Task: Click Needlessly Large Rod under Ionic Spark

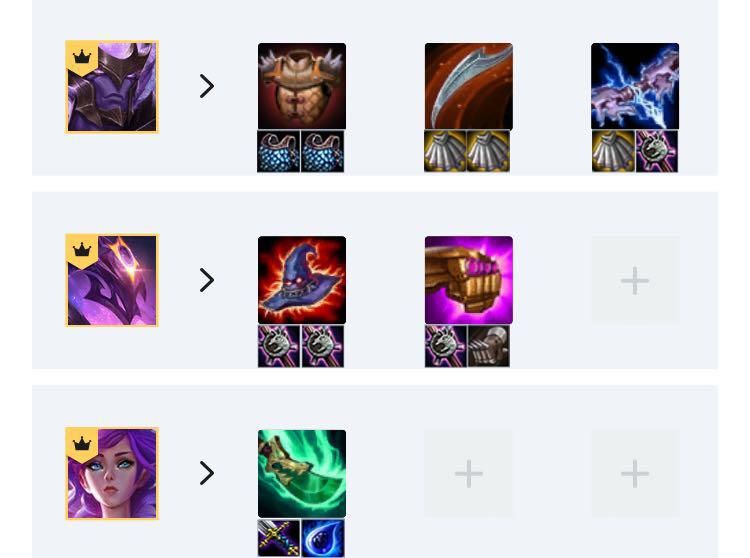Action: pos(657,151)
